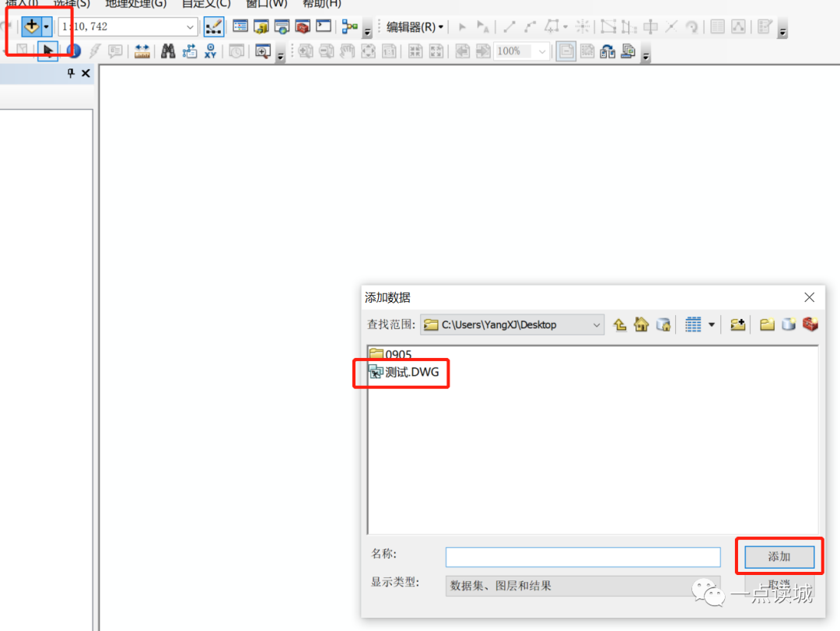
Task: Activate the Identify tool blue circle icon
Action: tap(73, 51)
